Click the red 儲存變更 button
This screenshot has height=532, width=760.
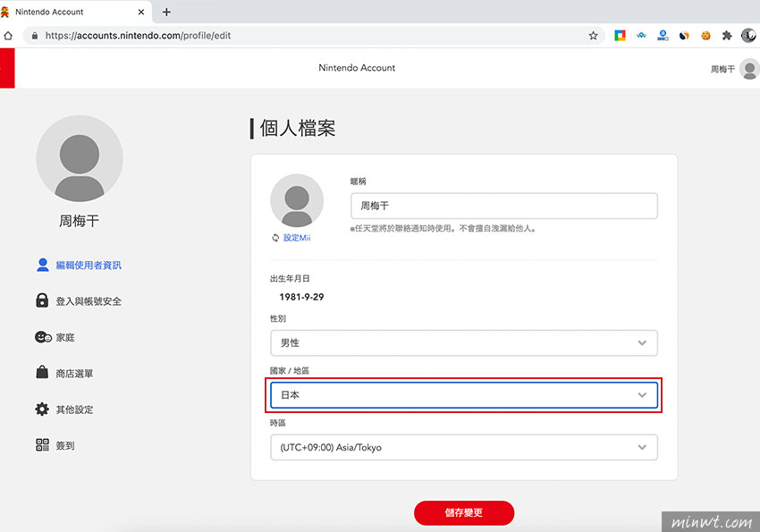[x=464, y=512]
